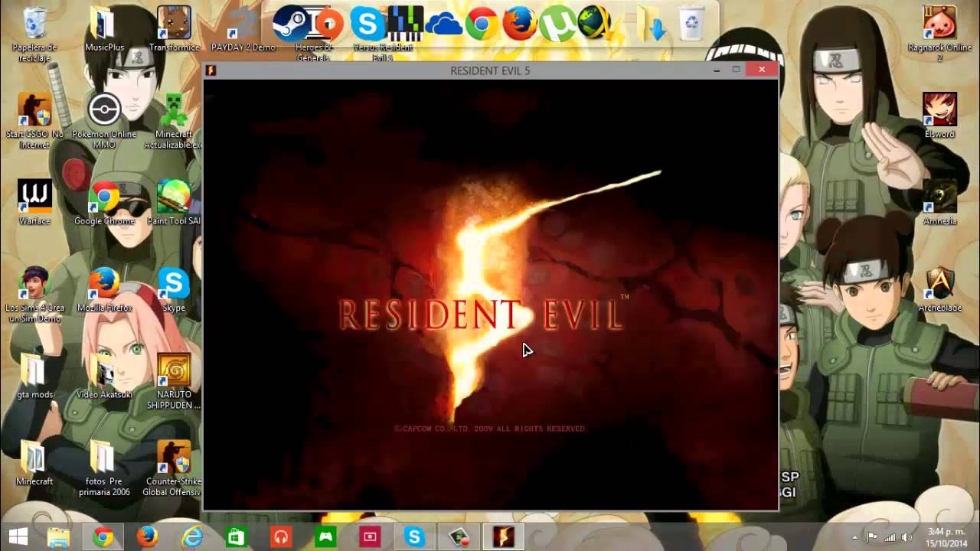This screenshot has width=980, height=551.
Task: Minimize the Resident Evil 5 window
Action: coord(717,70)
